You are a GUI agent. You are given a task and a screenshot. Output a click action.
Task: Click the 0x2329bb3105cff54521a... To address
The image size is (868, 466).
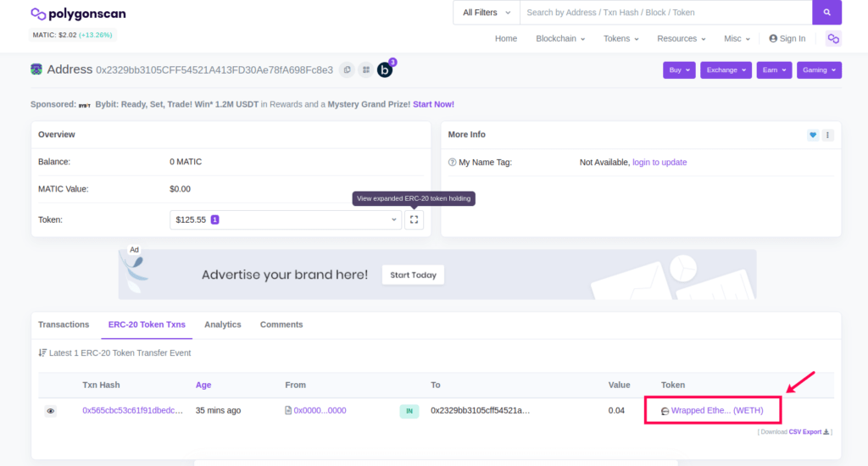[x=480, y=411]
